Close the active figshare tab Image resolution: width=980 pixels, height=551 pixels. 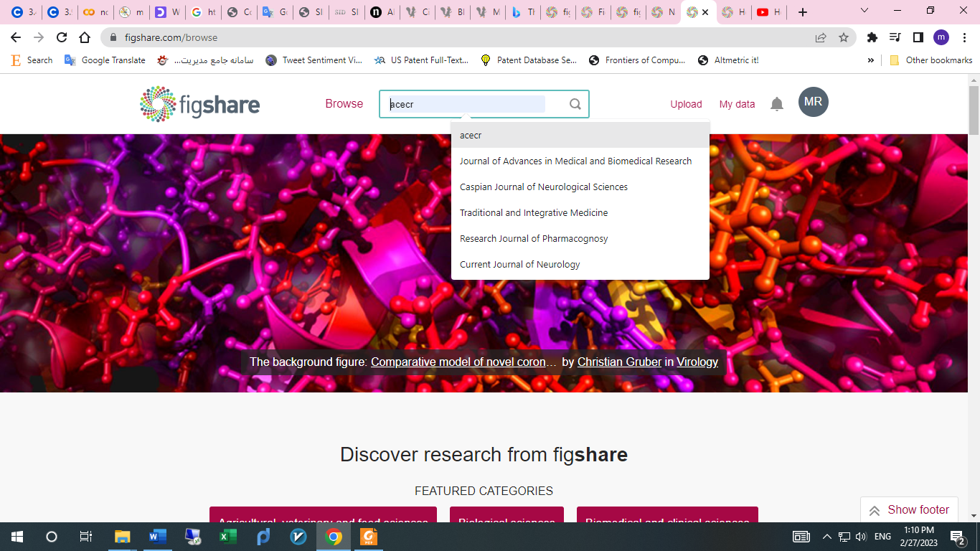(x=706, y=12)
